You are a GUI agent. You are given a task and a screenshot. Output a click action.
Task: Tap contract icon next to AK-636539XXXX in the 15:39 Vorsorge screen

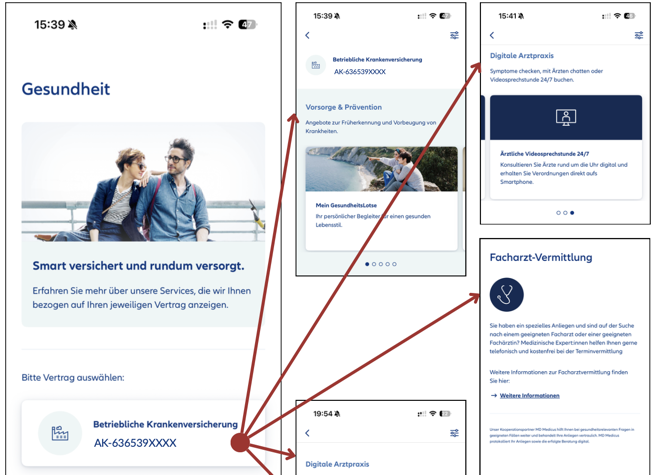[316, 65]
